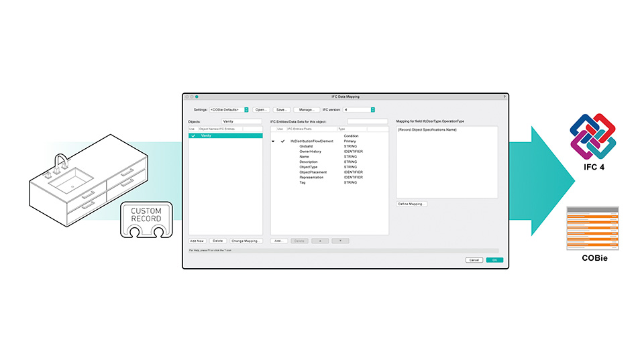Viewport: 644px width, 362px height.
Task: Select the Description field
Action: coord(309,162)
